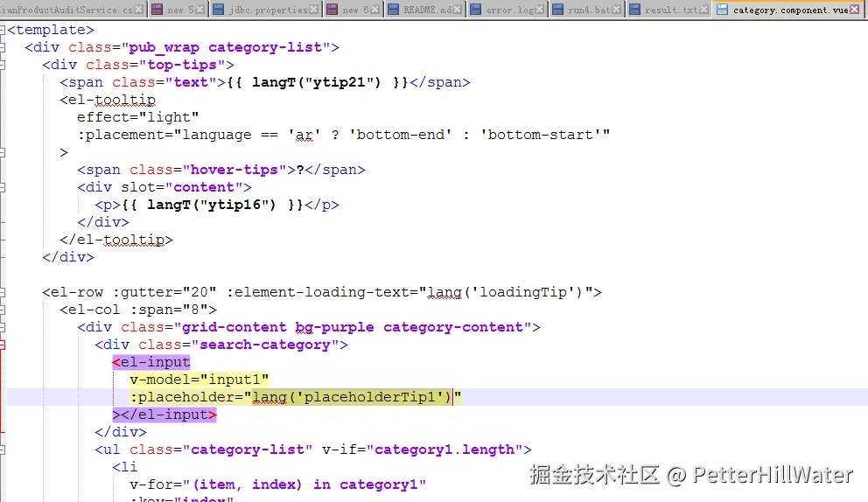Close the error.log tab

(539, 10)
